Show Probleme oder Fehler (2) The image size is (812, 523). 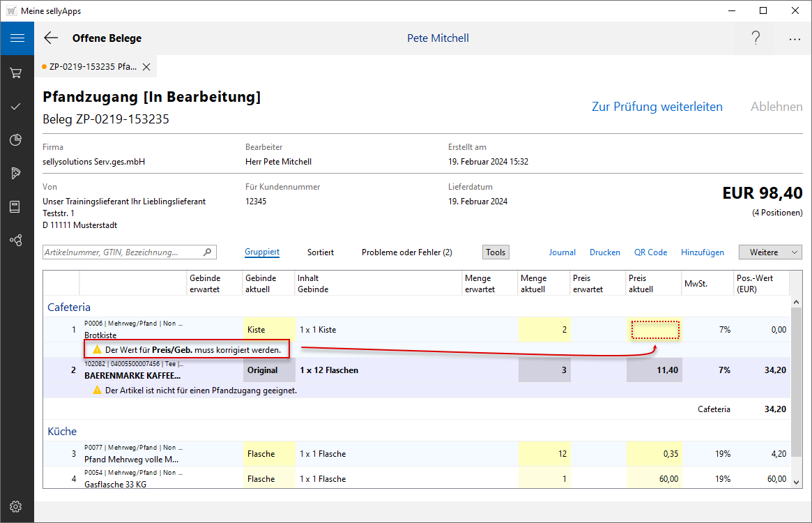pos(406,252)
